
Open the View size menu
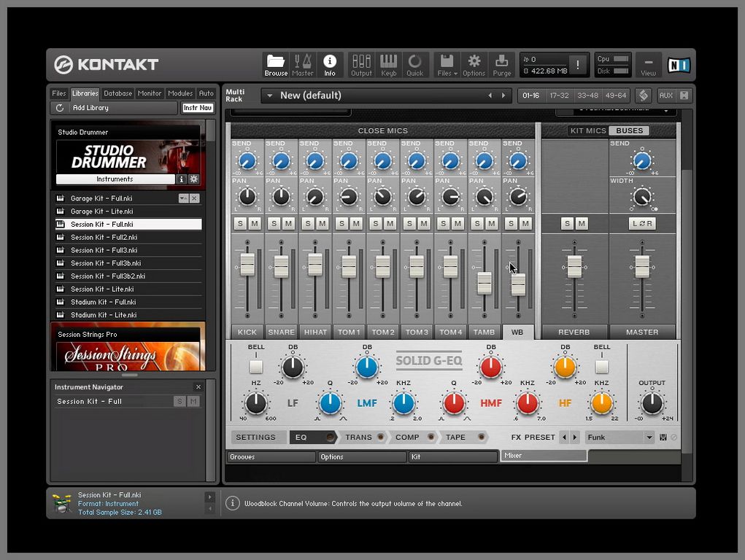coord(648,65)
